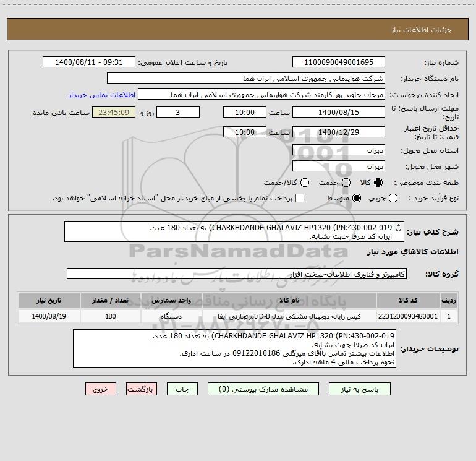Click the تاریخ نیاز column header
Viewport: 476px width, 461px height.
click(49, 300)
